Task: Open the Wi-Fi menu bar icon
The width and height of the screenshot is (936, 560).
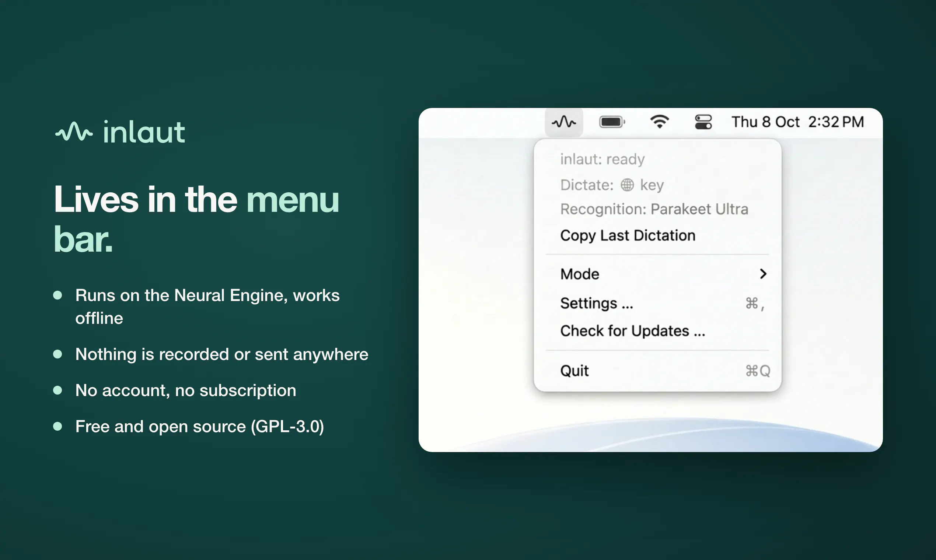Action: pyautogui.click(x=659, y=122)
